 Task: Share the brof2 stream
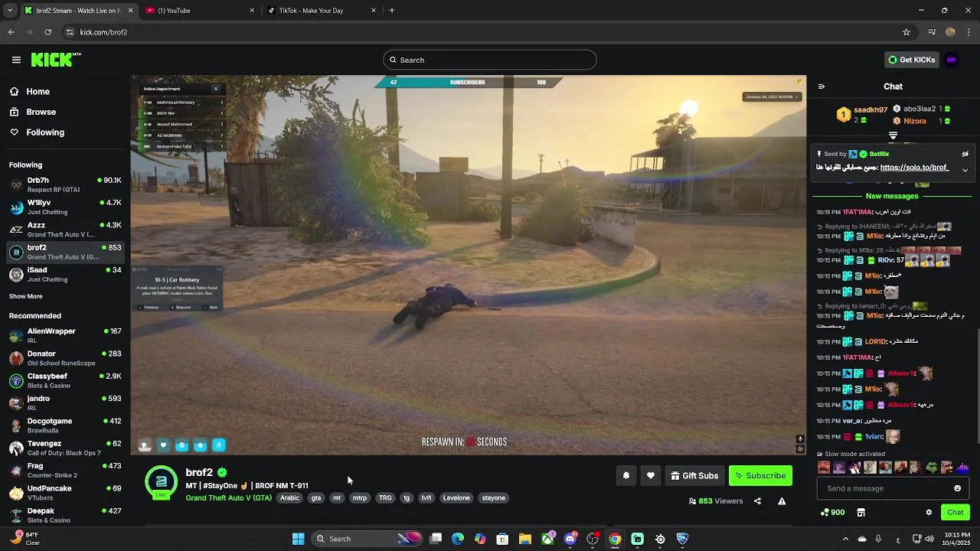point(757,501)
